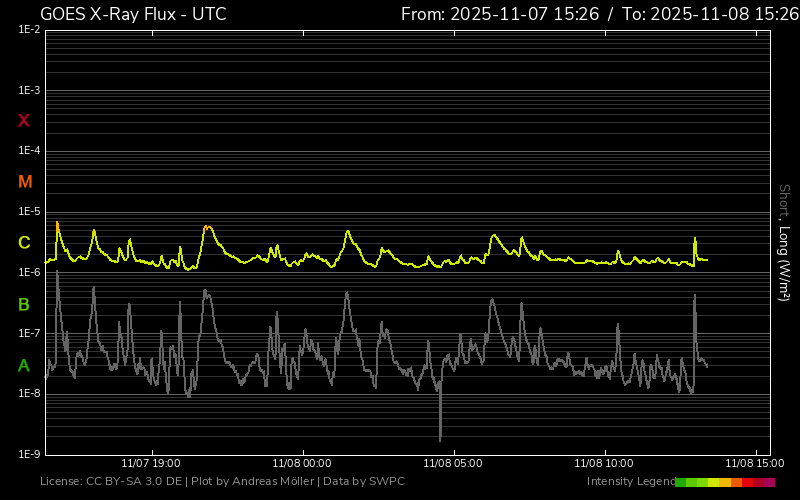The width and height of the screenshot is (800, 500).
Task: Click the orange M flare class label
Action: [x=25, y=182]
